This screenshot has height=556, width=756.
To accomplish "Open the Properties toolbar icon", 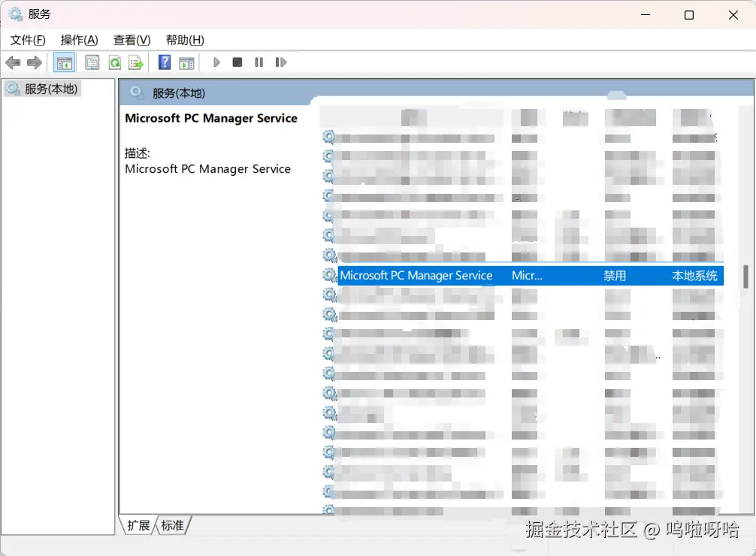I will pyautogui.click(x=92, y=62).
